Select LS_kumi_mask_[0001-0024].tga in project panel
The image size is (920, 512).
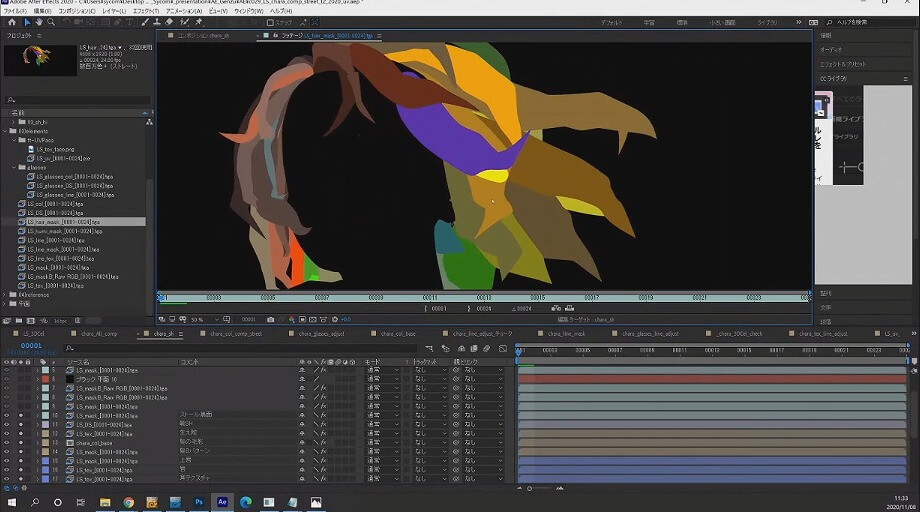pyautogui.click(x=65, y=231)
